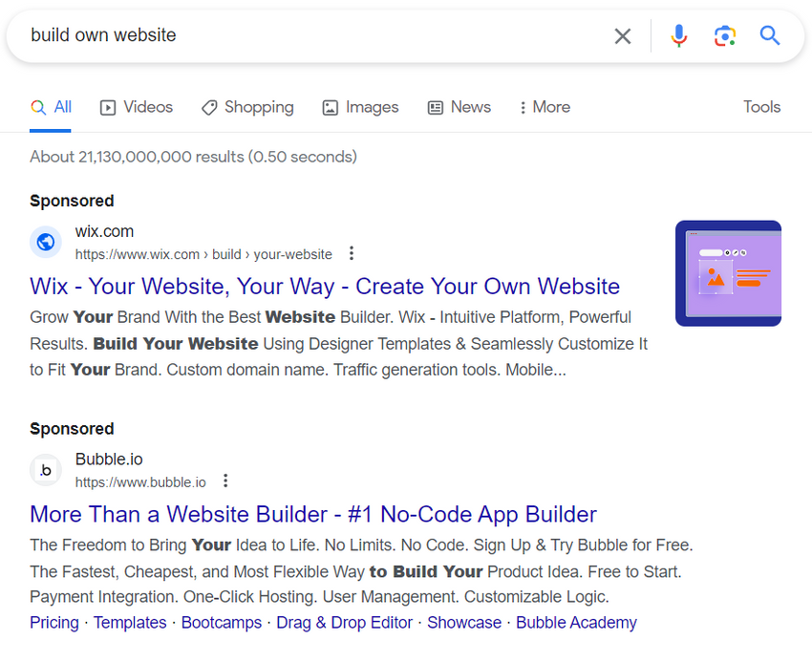This screenshot has width=812, height=663.
Task: Open the Tools filter options
Action: [x=761, y=107]
